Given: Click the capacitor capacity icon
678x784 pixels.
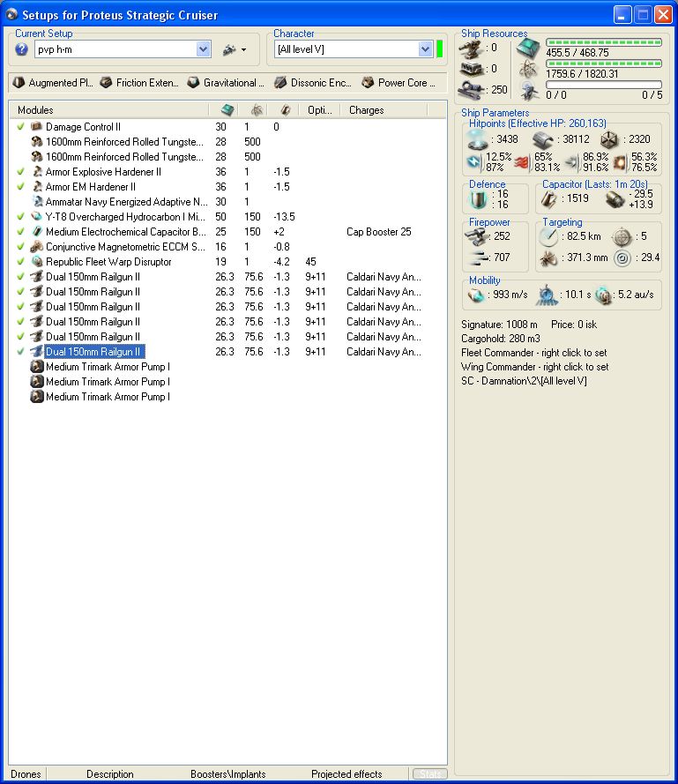Looking at the screenshot, I should [549, 199].
